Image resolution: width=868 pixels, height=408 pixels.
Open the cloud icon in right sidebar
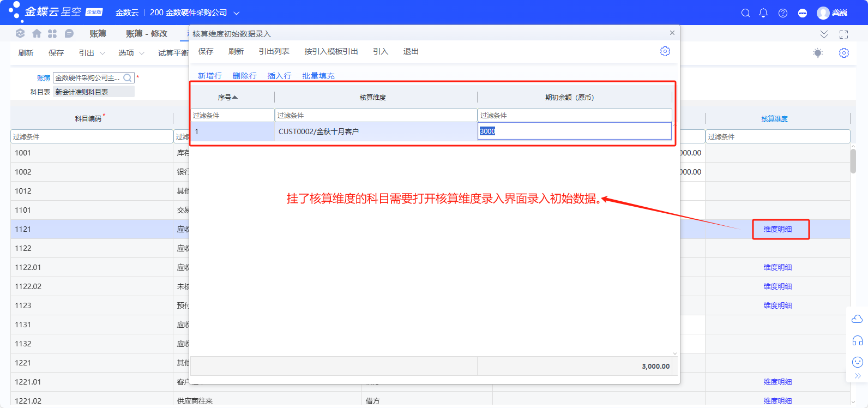tap(857, 319)
